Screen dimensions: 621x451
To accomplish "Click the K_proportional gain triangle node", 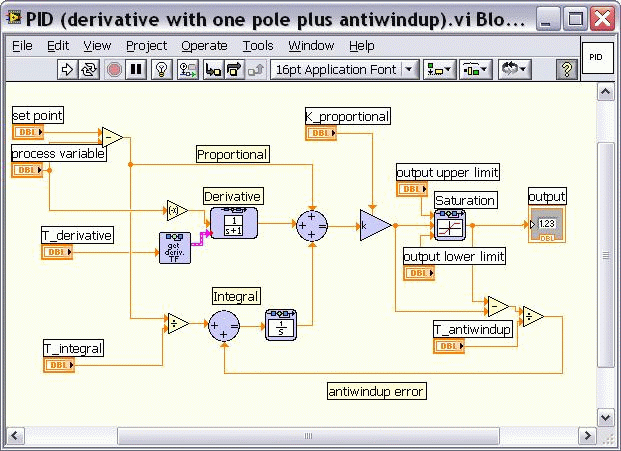I will coord(375,227).
